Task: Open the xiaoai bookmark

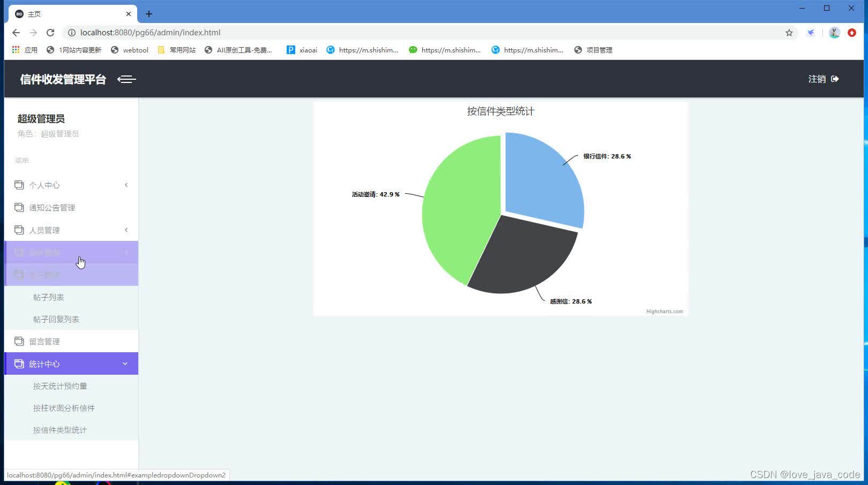Action: 302,50
